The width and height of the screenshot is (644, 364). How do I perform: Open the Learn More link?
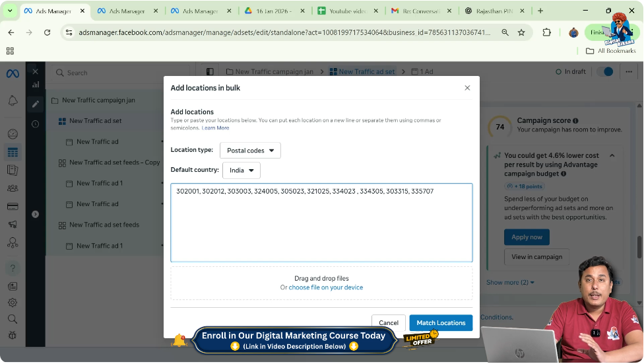(215, 128)
